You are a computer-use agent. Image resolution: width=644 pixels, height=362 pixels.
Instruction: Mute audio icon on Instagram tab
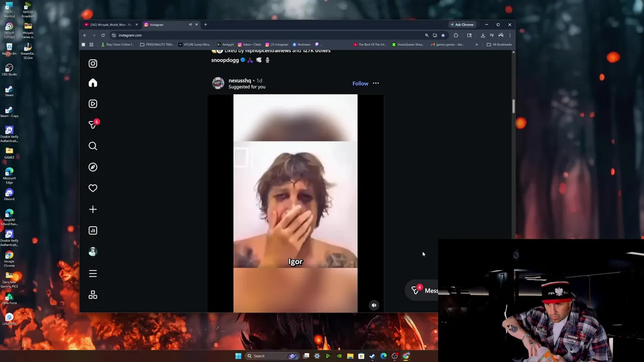(190, 25)
